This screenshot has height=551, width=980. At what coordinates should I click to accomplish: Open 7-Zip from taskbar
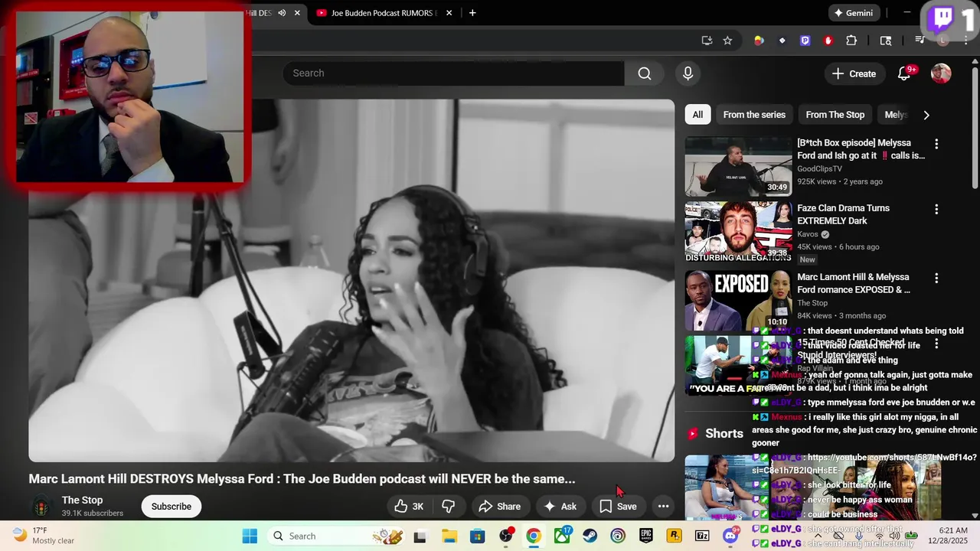pyautogui.click(x=702, y=536)
